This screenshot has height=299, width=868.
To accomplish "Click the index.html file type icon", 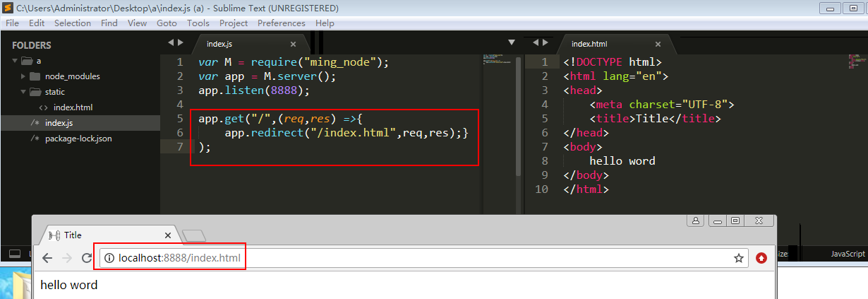I will click(x=43, y=107).
